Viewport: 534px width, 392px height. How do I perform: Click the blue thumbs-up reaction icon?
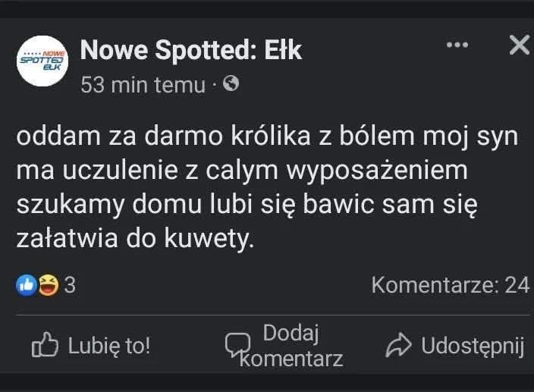tap(25, 286)
